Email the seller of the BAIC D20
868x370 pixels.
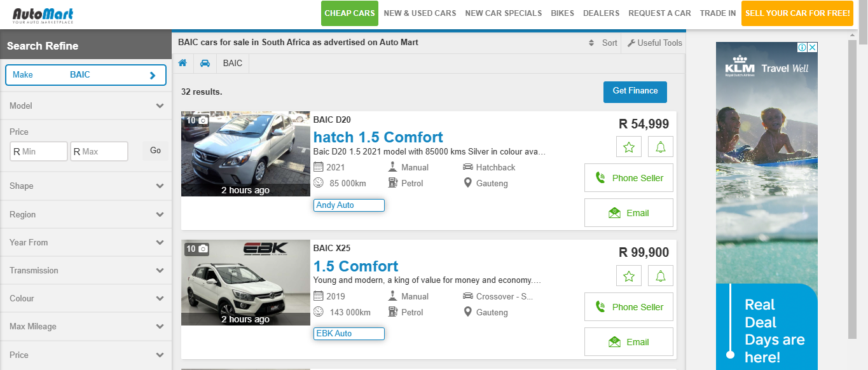[x=629, y=213]
